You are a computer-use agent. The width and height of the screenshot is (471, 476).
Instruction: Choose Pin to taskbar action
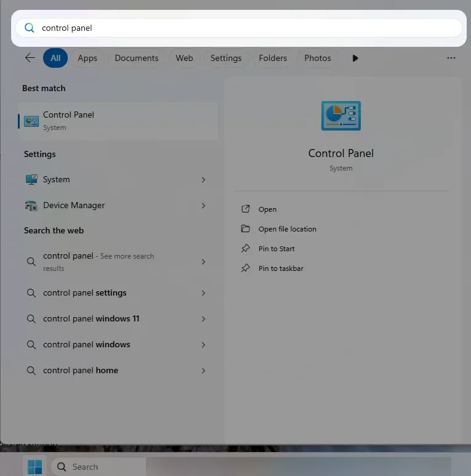pos(281,268)
